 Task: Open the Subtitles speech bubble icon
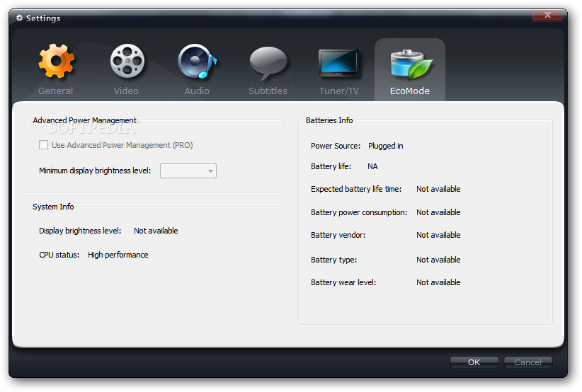[268, 63]
